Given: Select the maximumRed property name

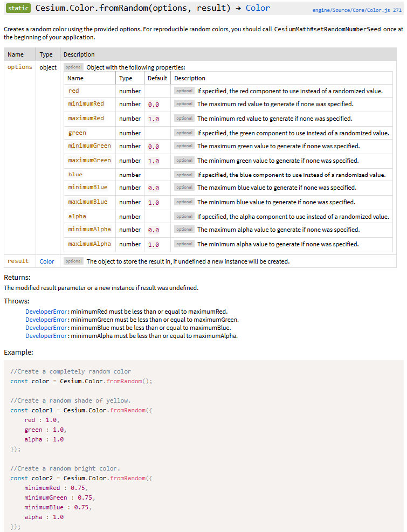Looking at the screenshot, I should click(86, 118).
